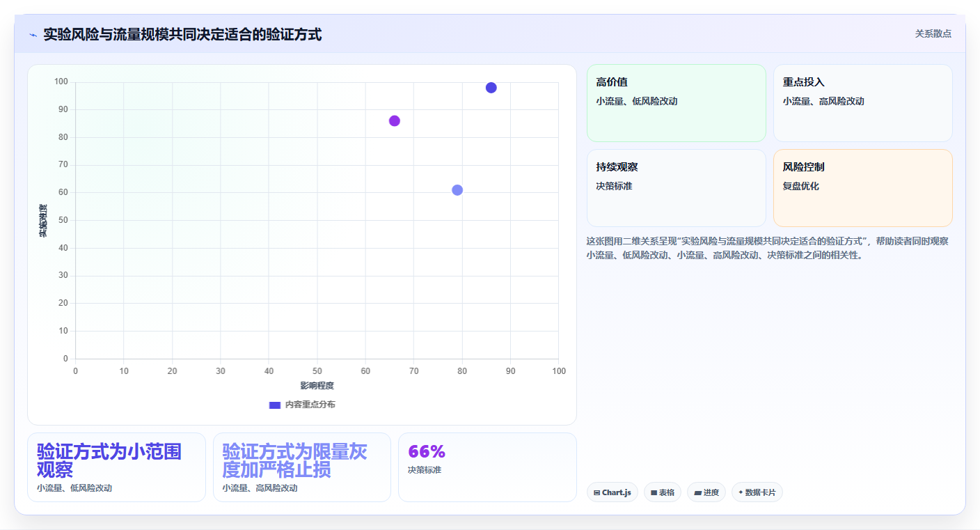Image resolution: width=980 pixels, height=530 pixels.
Task: Click 小流量、高风险改动 in the 重点投入 card
Action: click(823, 101)
